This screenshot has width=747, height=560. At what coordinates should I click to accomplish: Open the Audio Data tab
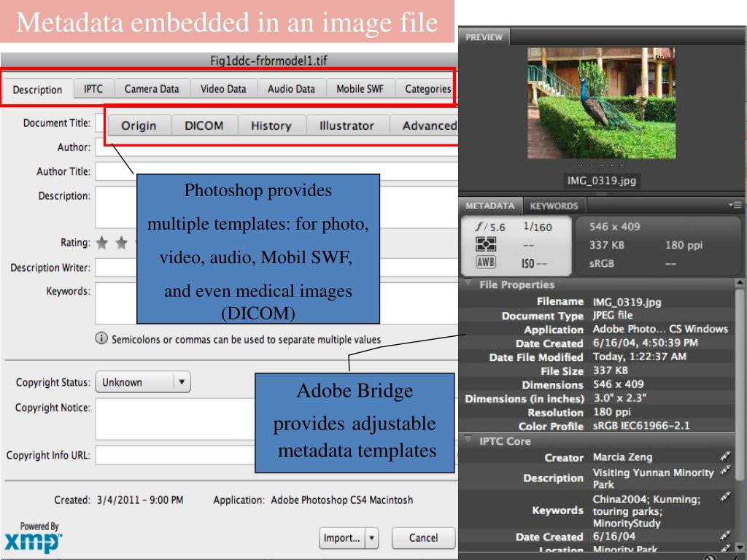291,88
